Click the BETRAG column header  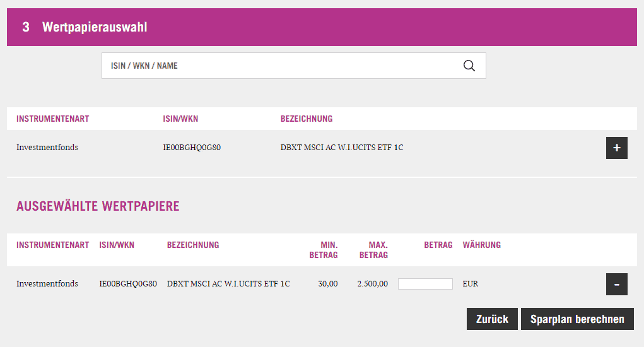click(438, 245)
